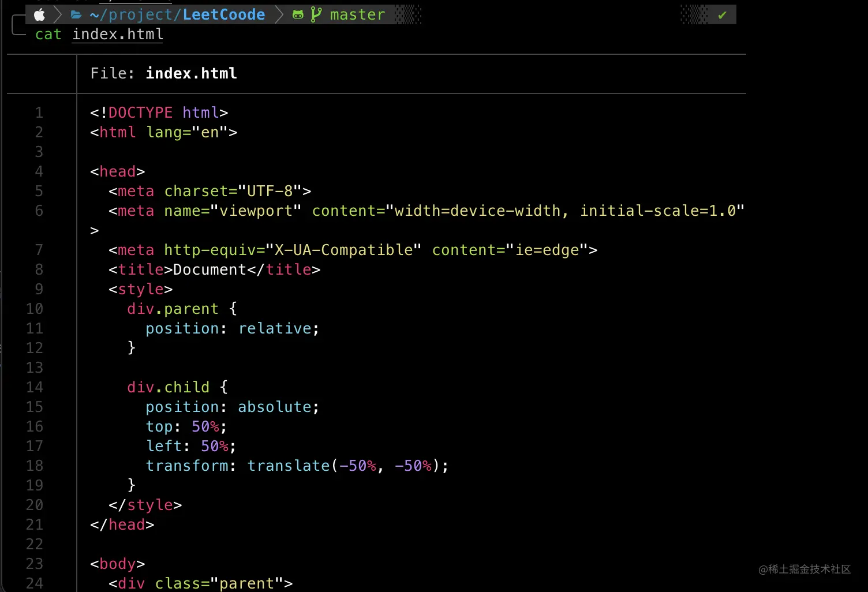Click the cat command icon text in prompt
The height and width of the screenshot is (592, 868).
48,35
